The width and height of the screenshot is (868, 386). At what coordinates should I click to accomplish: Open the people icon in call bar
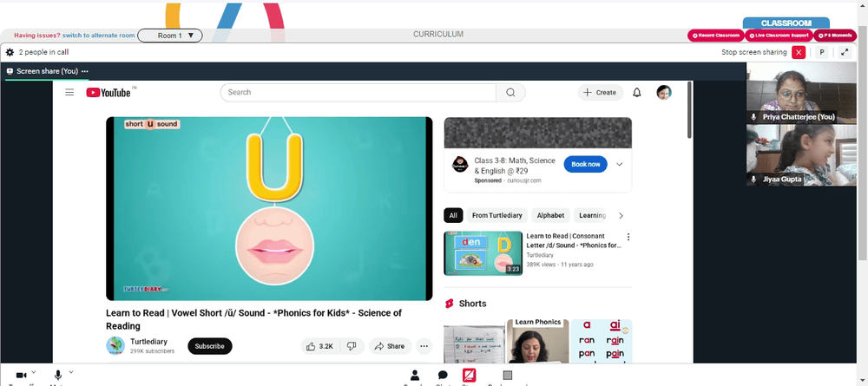tap(414, 376)
